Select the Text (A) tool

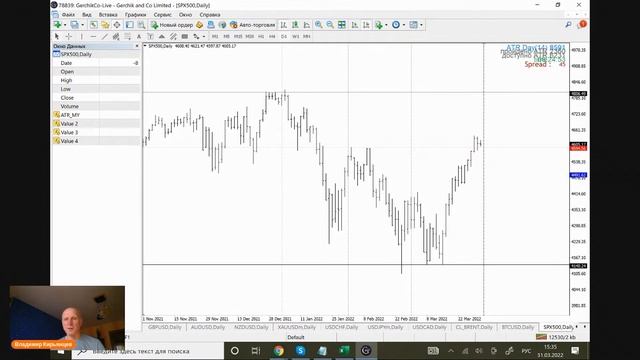[139, 36]
